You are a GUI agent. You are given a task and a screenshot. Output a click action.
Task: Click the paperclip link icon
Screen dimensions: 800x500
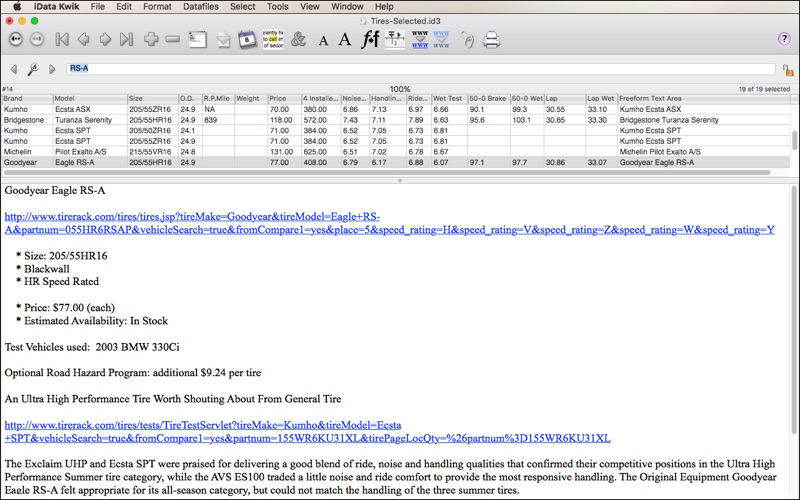467,40
